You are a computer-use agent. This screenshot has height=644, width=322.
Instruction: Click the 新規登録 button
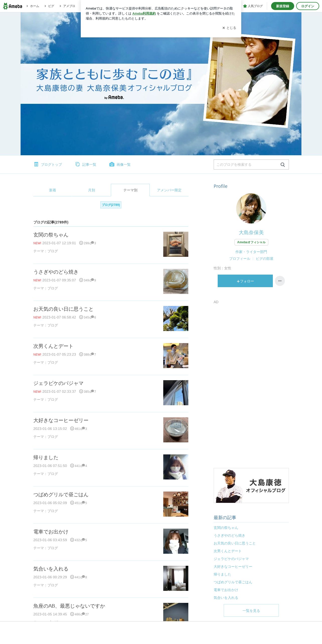(x=282, y=6)
